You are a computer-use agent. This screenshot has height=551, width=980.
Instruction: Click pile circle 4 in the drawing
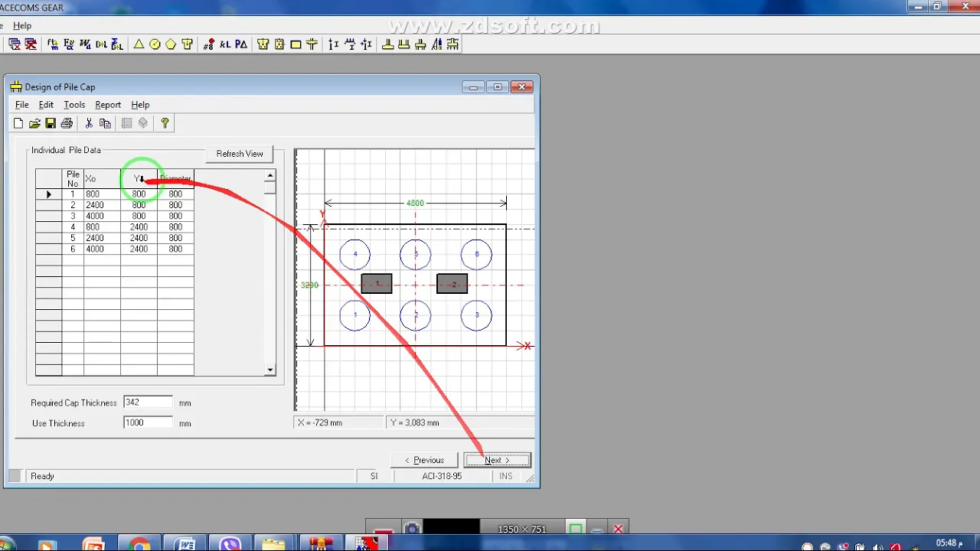coord(354,254)
